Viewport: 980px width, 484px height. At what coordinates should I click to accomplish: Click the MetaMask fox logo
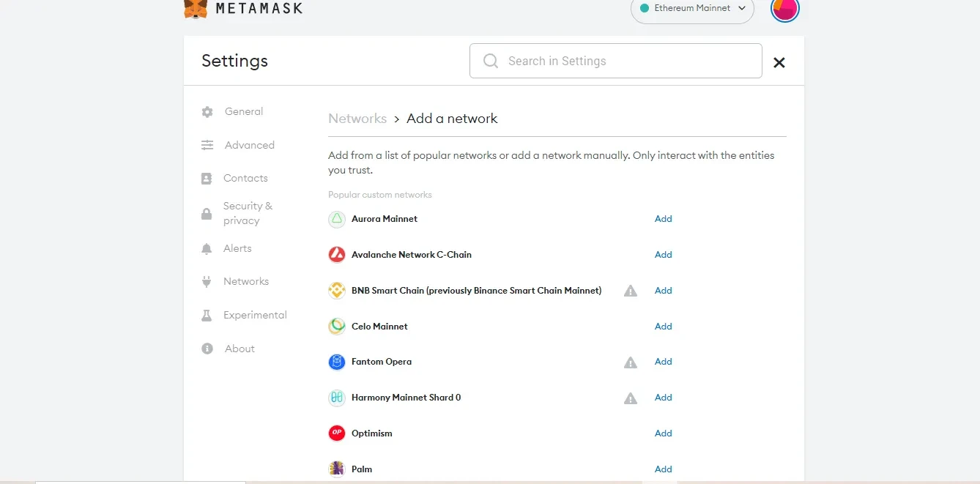click(193, 10)
